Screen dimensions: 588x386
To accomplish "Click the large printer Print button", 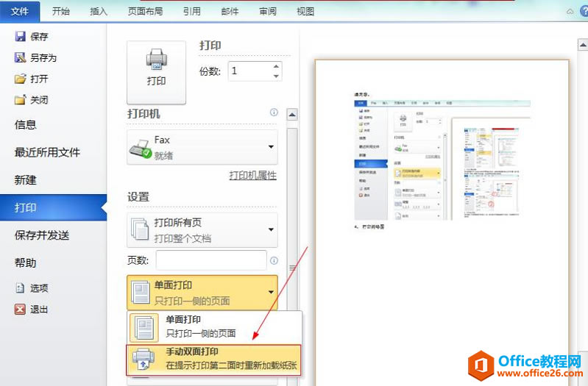I will pyautogui.click(x=156, y=72).
